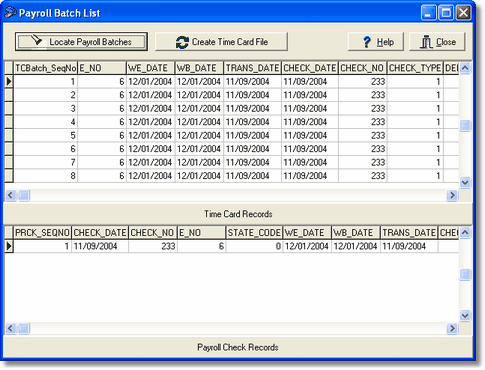Click vertical scroll thumb of time card grid
The height and width of the screenshot is (370, 485).
pos(465,126)
